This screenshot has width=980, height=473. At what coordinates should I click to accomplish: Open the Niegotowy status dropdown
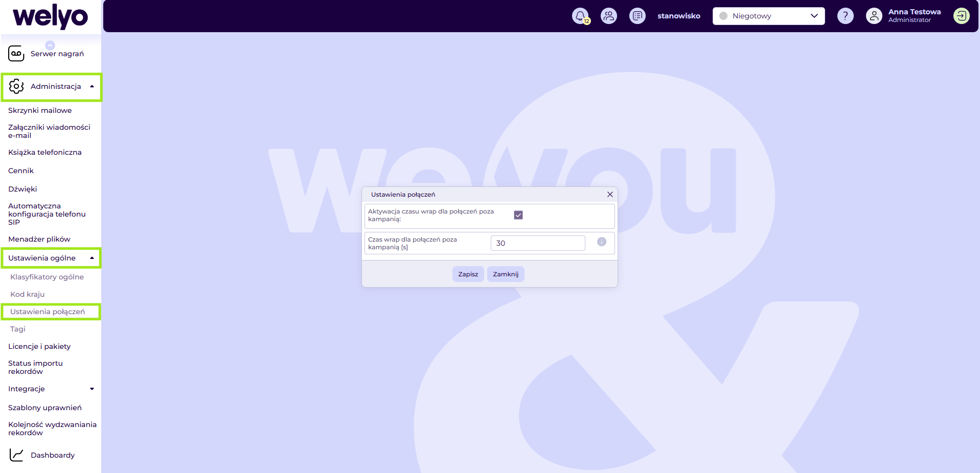tap(768, 16)
